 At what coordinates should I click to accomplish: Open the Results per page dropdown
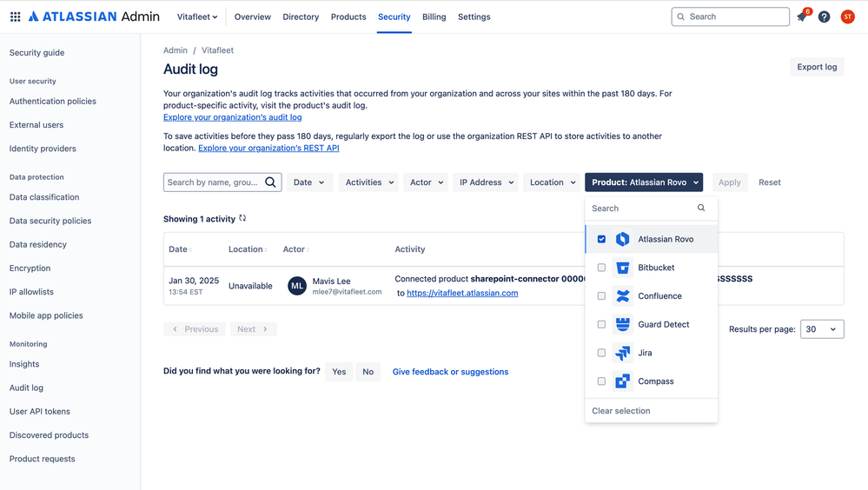(822, 329)
